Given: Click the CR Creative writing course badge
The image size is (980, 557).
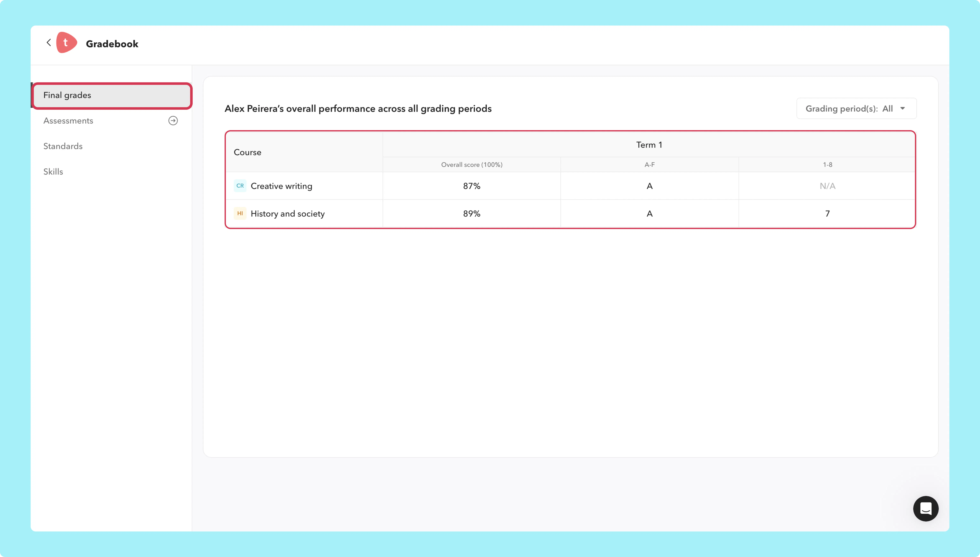Looking at the screenshot, I should tap(240, 186).
